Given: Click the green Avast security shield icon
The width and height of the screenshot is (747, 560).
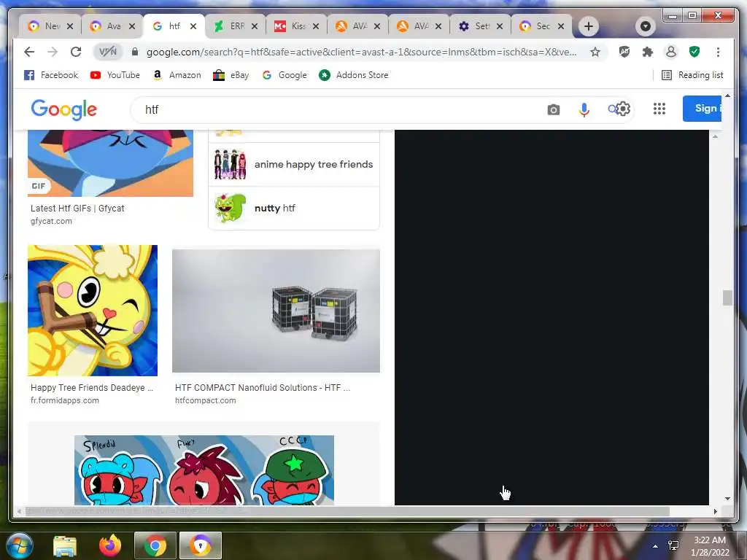Looking at the screenshot, I should pyautogui.click(x=694, y=52).
